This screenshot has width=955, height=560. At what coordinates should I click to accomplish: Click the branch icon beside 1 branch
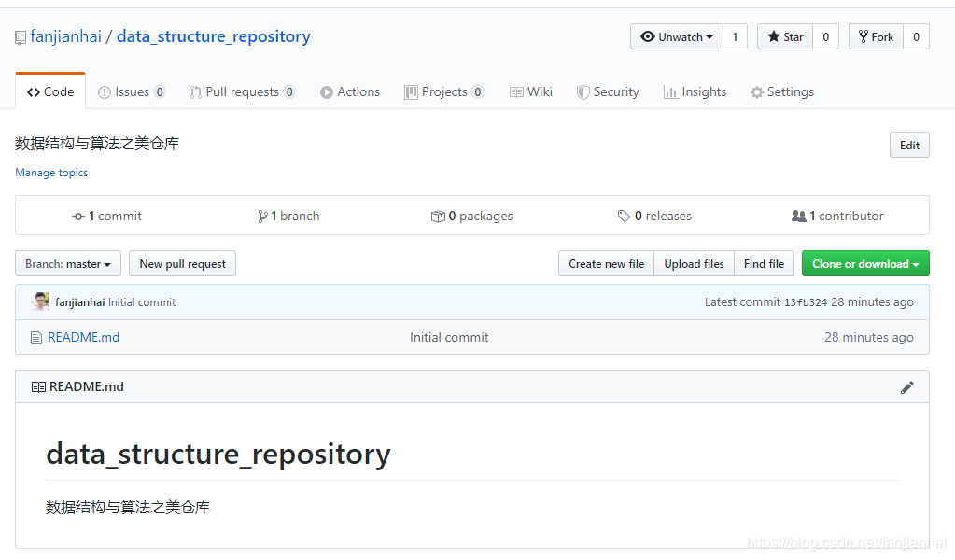(262, 217)
